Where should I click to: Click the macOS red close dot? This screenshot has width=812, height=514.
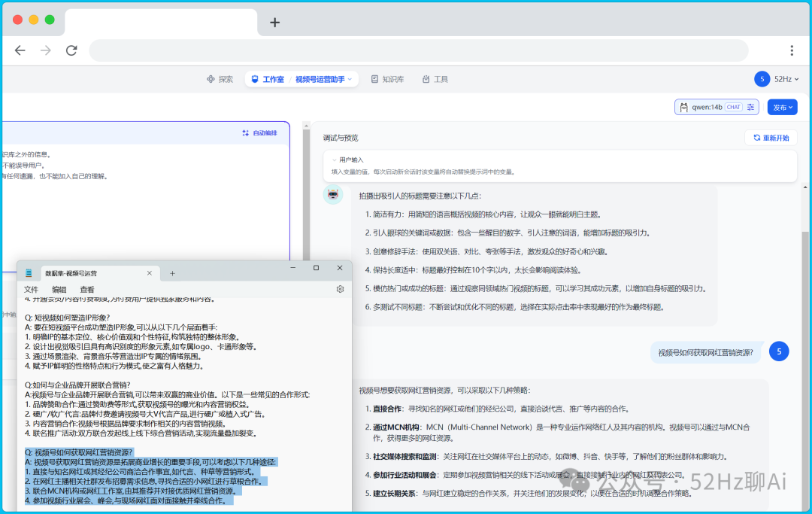pos(17,20)
